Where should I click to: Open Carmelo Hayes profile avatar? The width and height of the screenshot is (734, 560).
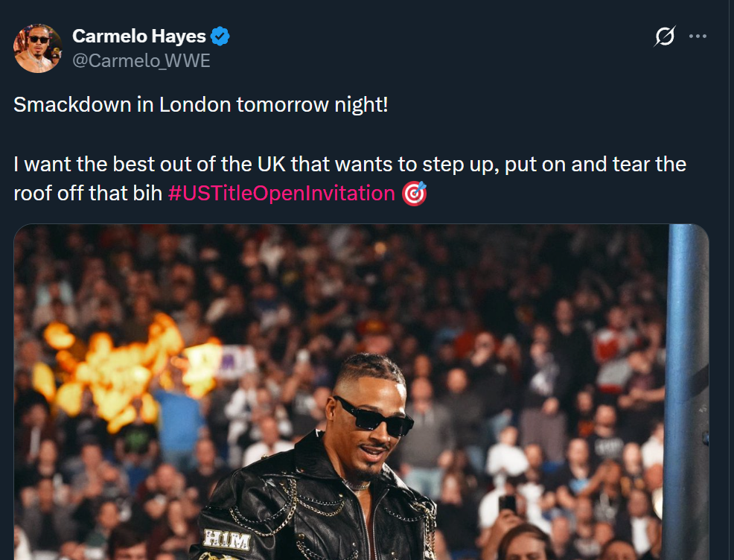[x=38, y=48]
